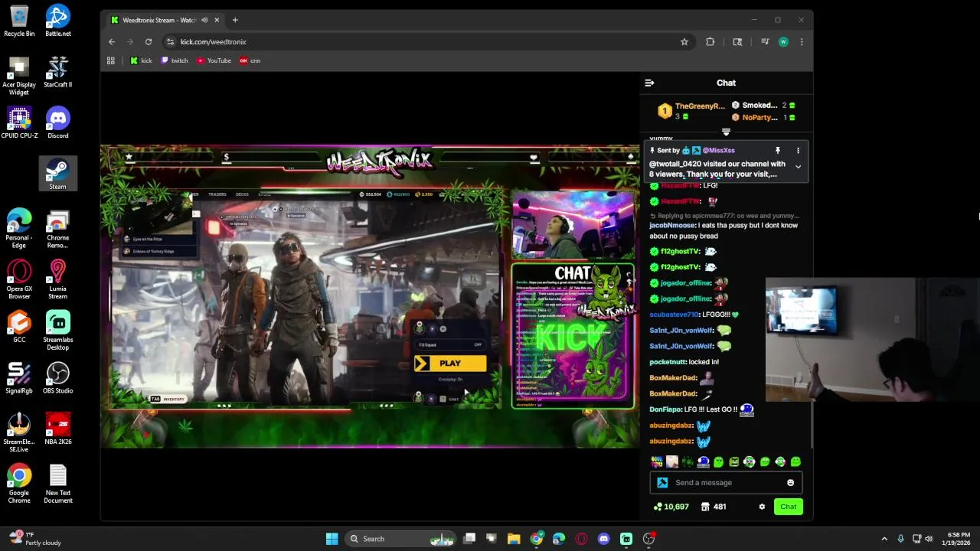The height and width of the screenshot is (551, 980).
Task: Open the clock showing 6:58 PM
Action: point(959,539)
